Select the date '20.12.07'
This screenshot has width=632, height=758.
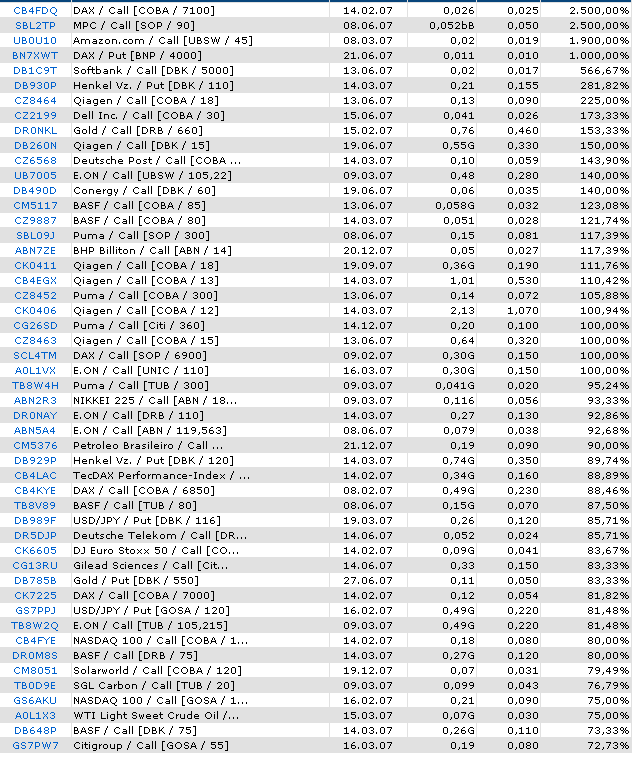367,250
